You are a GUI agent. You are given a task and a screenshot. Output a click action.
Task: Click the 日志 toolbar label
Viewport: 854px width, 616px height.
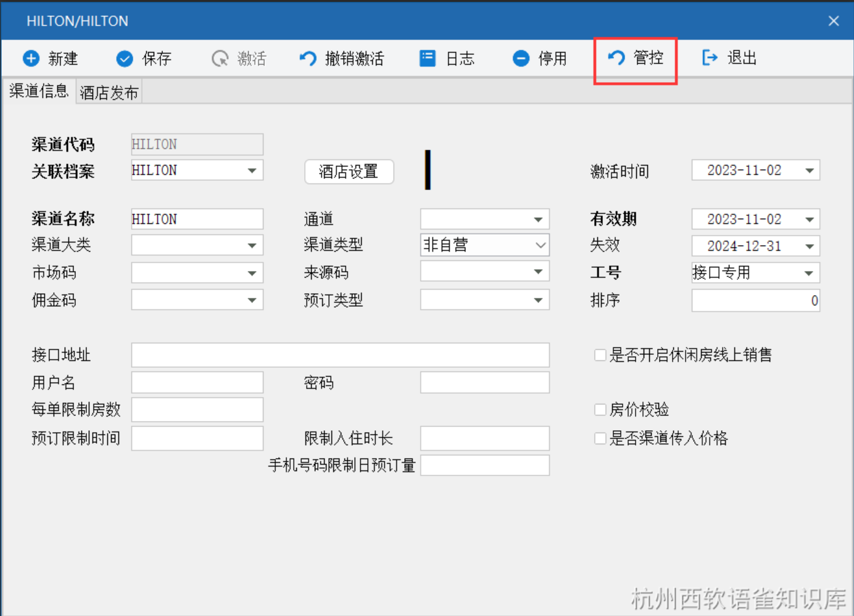[460, 59]
